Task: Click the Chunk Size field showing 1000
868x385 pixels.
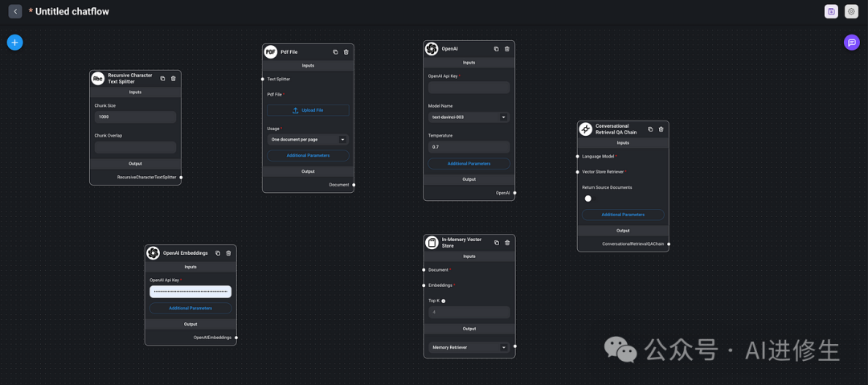Action: [135, 117]
